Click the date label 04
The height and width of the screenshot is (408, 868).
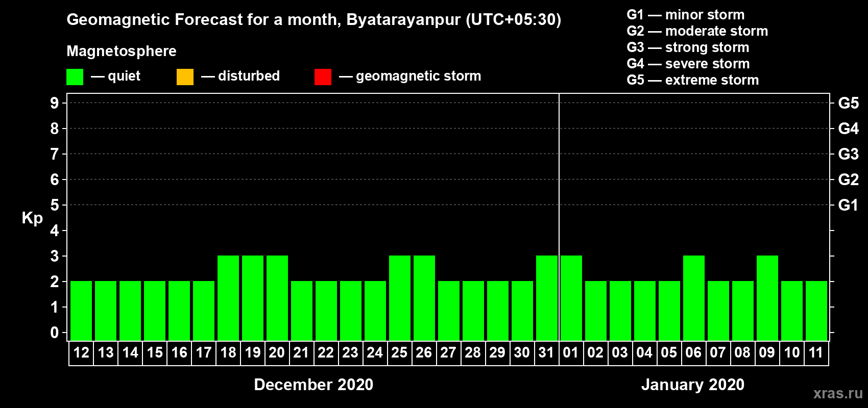click(x=644, y=352)
